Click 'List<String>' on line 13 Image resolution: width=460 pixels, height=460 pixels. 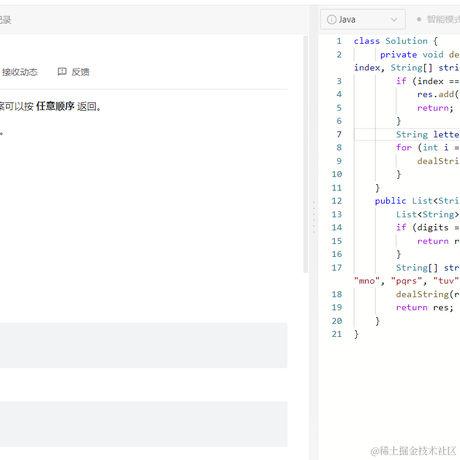(427, 214)
